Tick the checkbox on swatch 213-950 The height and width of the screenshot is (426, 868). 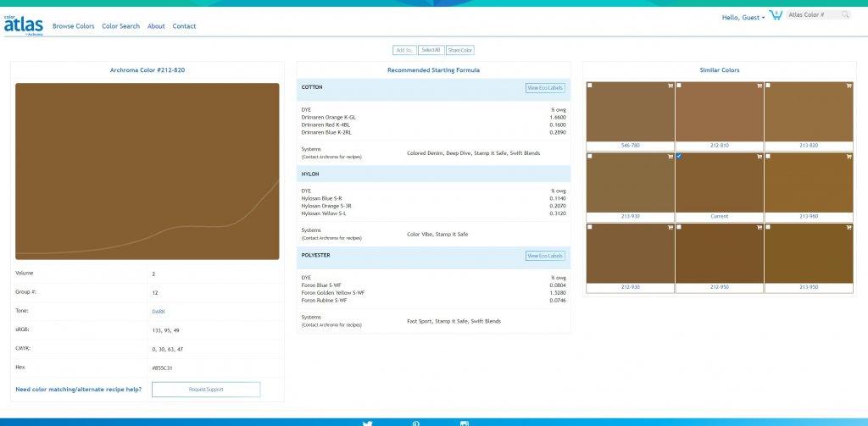(x=768, y=227)
